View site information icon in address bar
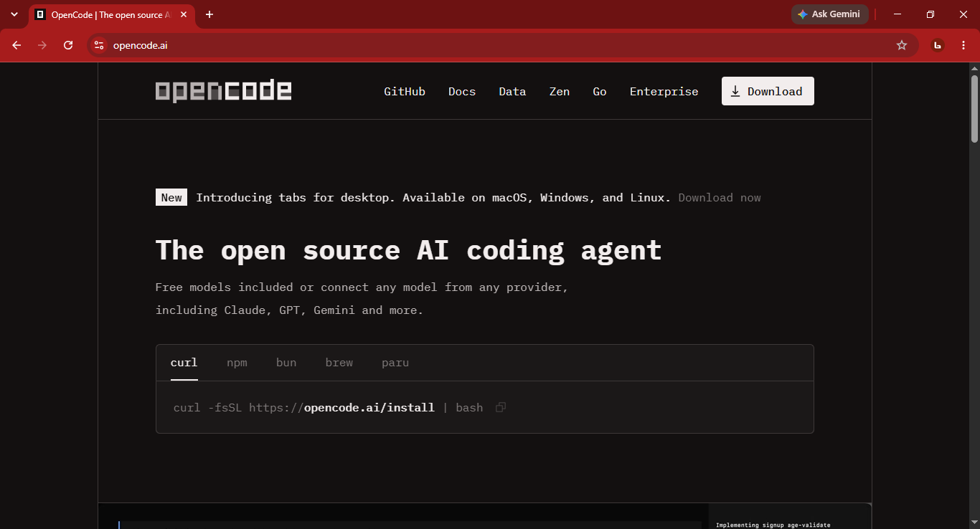 99,45
